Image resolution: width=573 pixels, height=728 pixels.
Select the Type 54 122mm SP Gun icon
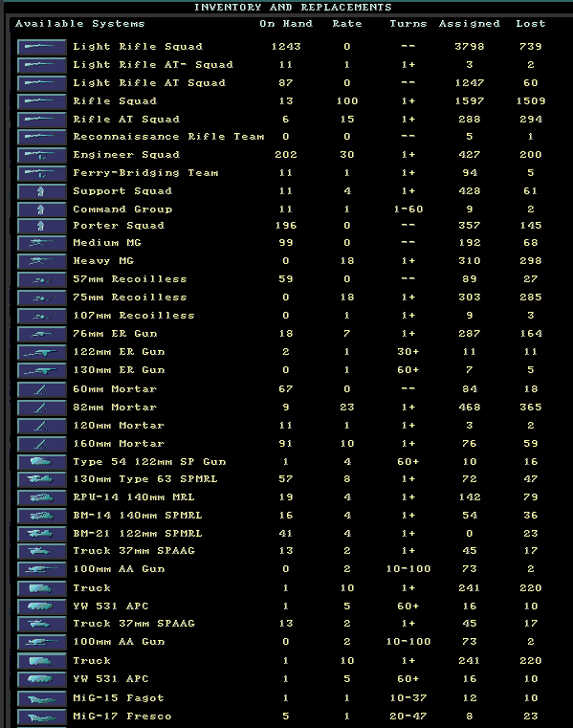click(42, 462)
